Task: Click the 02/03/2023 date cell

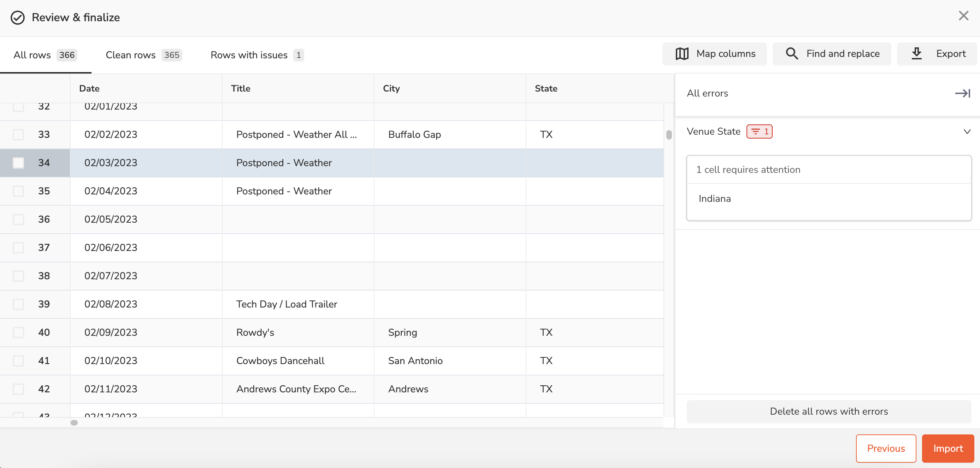Action: coord(146,163)
